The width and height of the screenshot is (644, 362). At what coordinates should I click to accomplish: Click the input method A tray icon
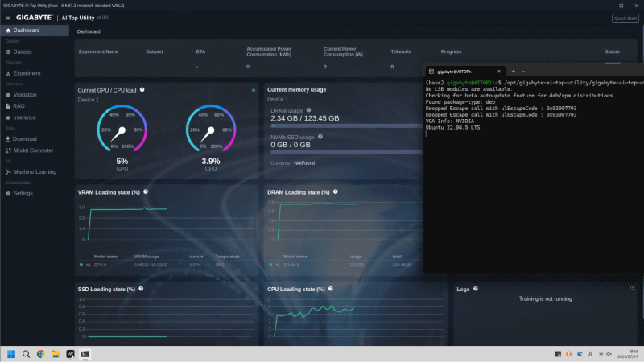(590, 354)
